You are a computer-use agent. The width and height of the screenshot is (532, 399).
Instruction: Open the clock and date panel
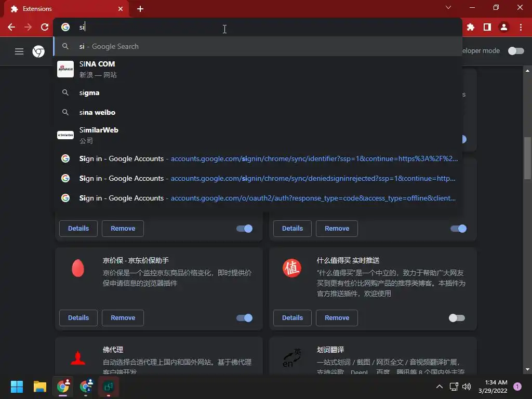point(493,387)
